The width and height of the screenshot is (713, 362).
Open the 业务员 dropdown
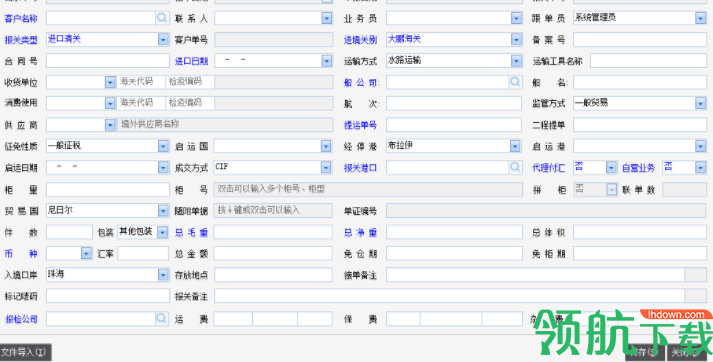pyautogui.click(x=516, y=18)
